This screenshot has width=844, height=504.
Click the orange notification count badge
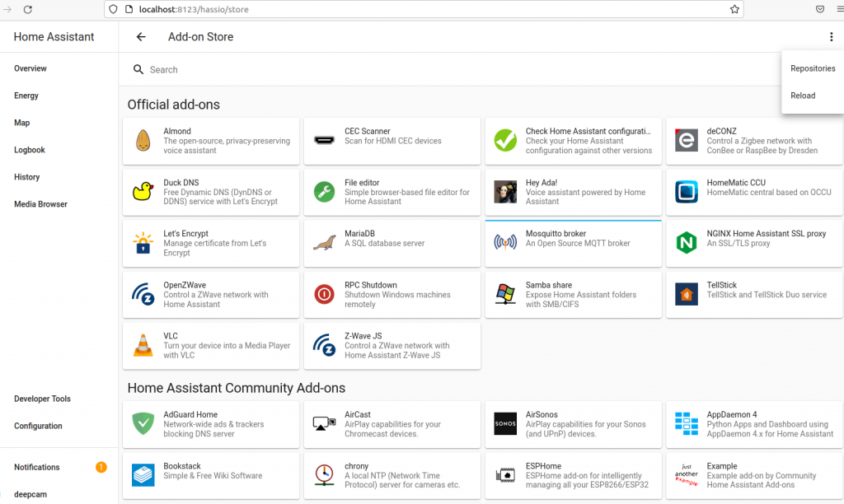tap(101, 467)
